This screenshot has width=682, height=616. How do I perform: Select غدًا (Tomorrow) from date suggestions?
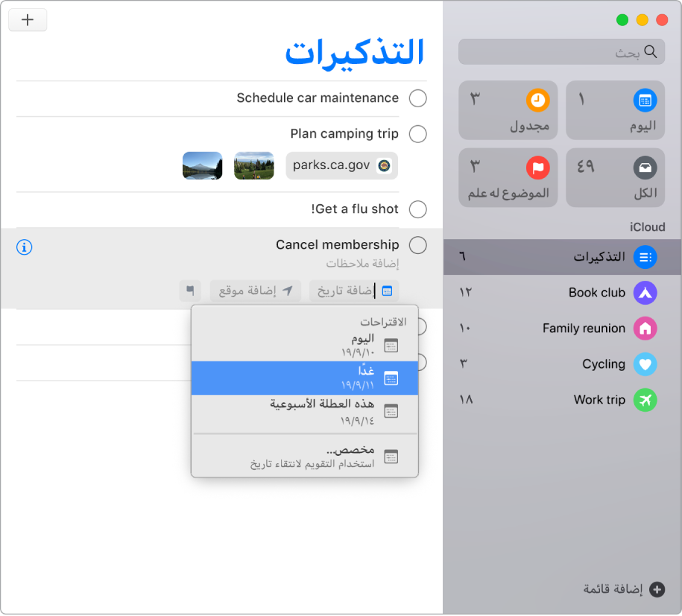(x=305, y=378)
